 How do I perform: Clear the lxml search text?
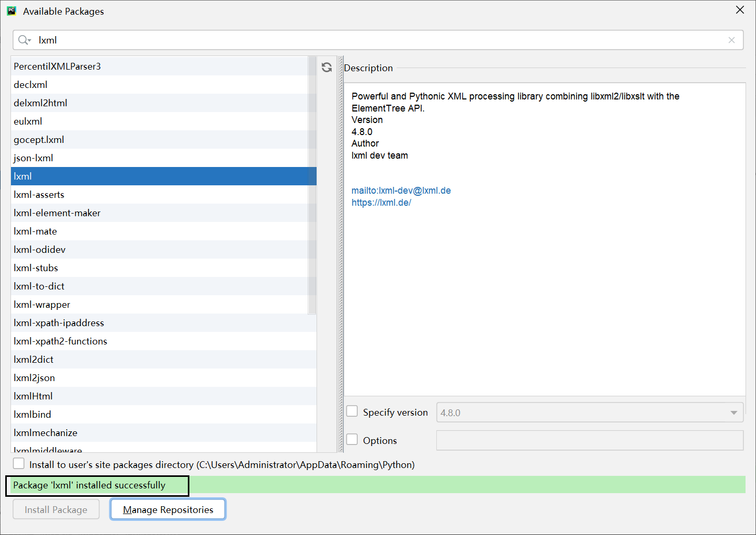pyautogui.click(x=731, y=40)
